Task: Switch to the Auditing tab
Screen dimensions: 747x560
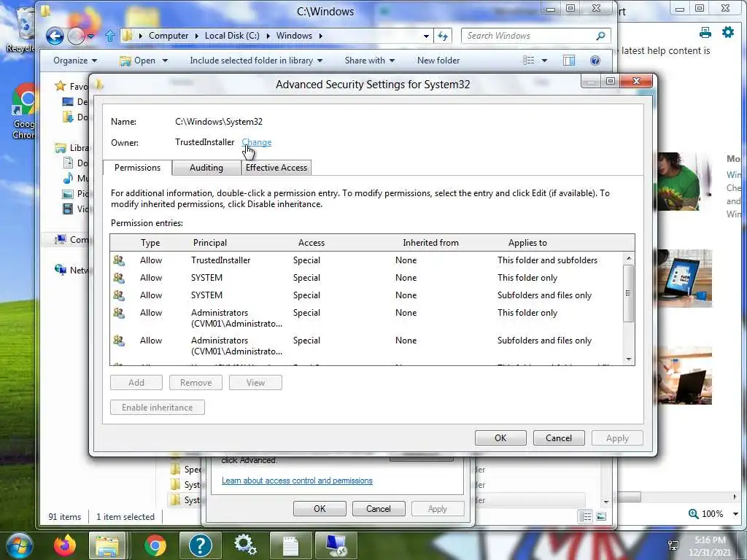Action: click(206, 168)
